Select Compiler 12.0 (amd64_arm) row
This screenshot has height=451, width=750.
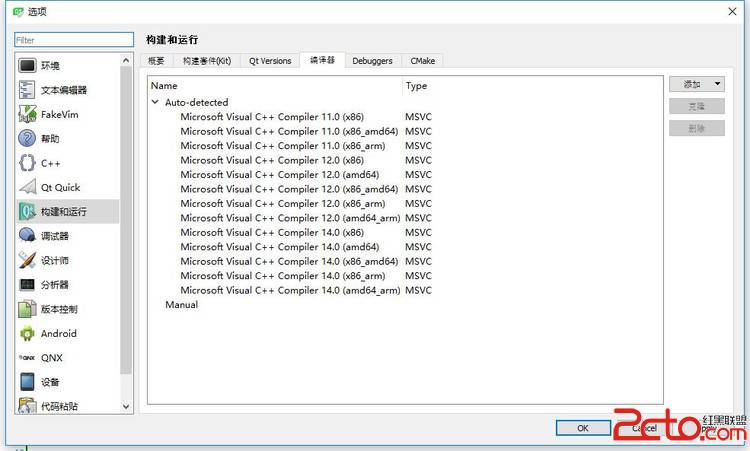(405, 218)
